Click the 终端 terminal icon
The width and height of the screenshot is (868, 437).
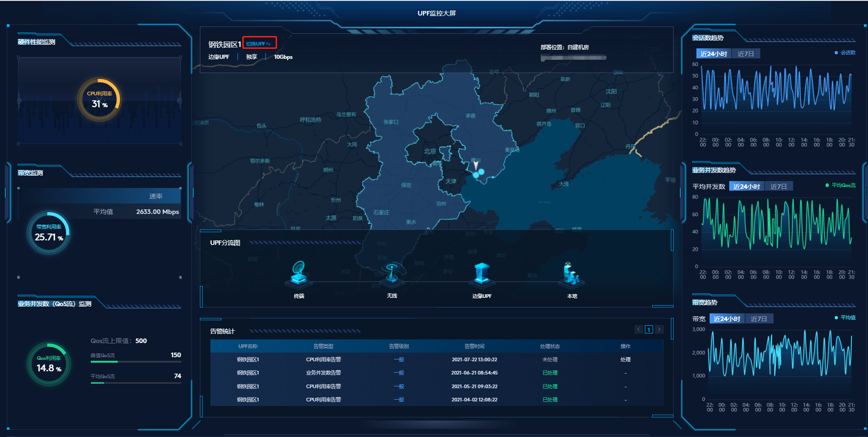point(299,274)
